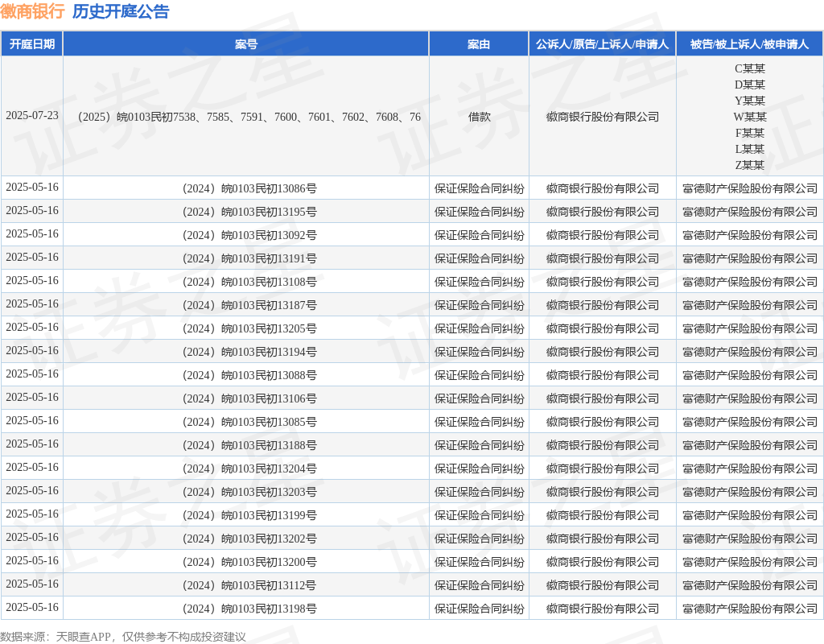824x644 pixels.
Task: Click defendant Y某某
Action: [750, 101]
